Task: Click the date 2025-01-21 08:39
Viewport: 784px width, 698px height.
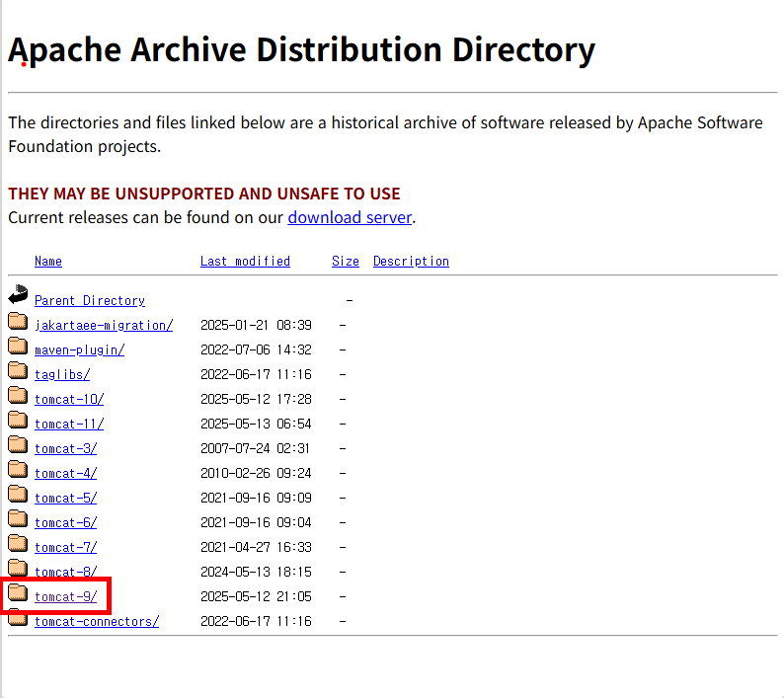Action: point(256,326)
